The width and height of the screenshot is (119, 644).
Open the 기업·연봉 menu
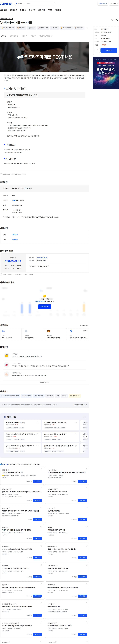click(x=41, y=10)
